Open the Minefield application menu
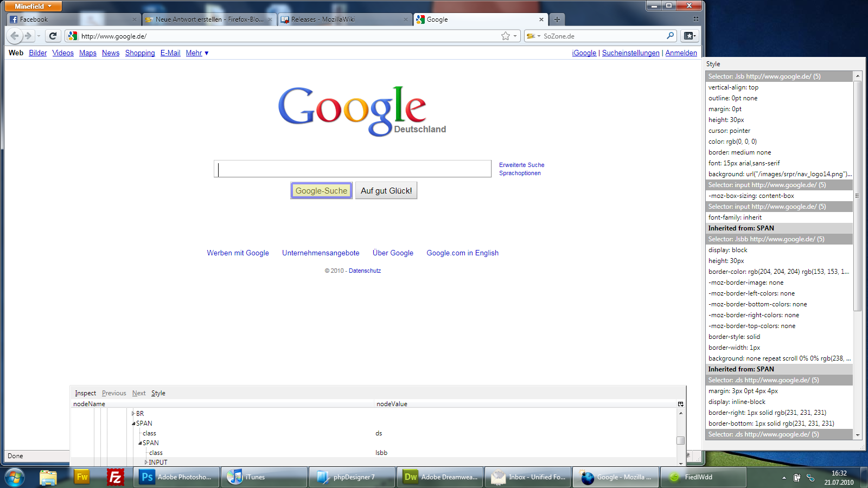The height and width of the screenshot is (488, 868). point(33,7)
